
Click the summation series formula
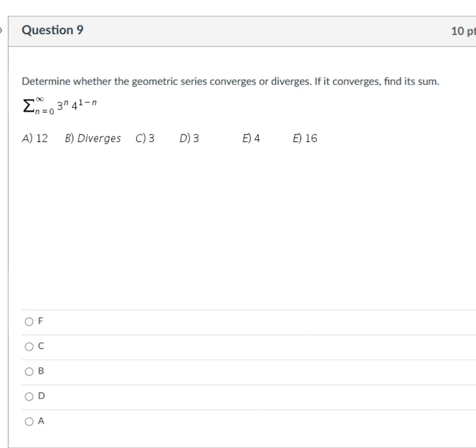point(59,106)
